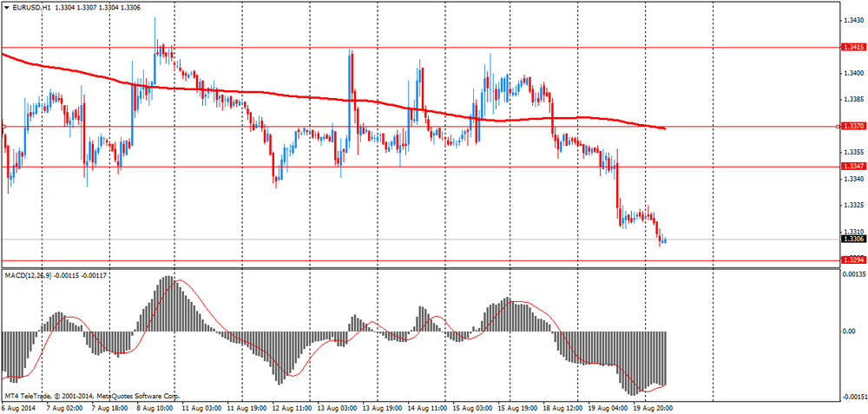Screen dimensions: 868x414
Task: Click the 0.00135 value on MACD scale
Action: point(853,274)
